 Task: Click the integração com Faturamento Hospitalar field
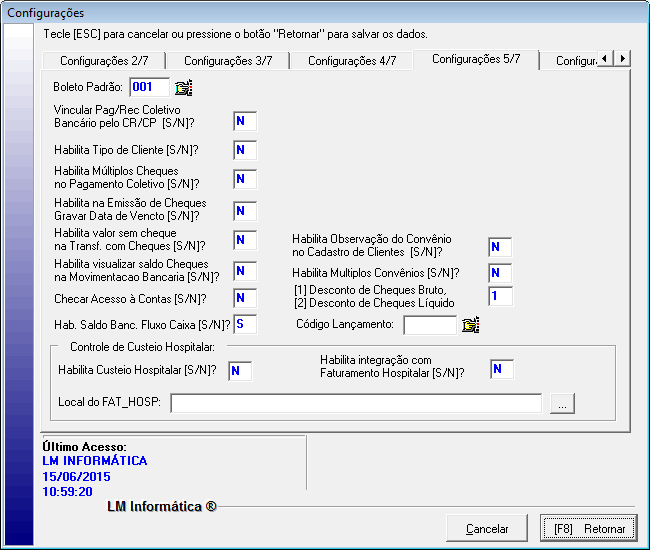[501, 369]
